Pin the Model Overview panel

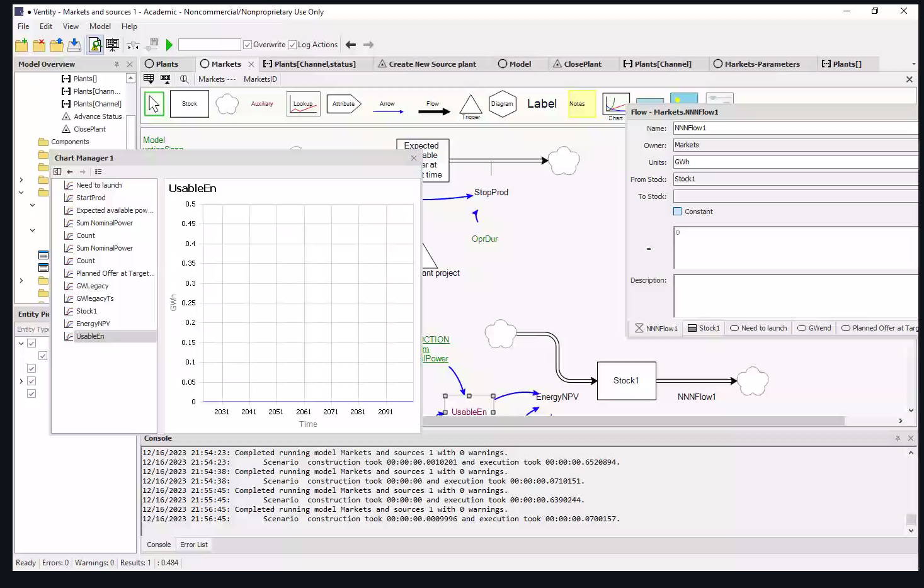(117, 64)
